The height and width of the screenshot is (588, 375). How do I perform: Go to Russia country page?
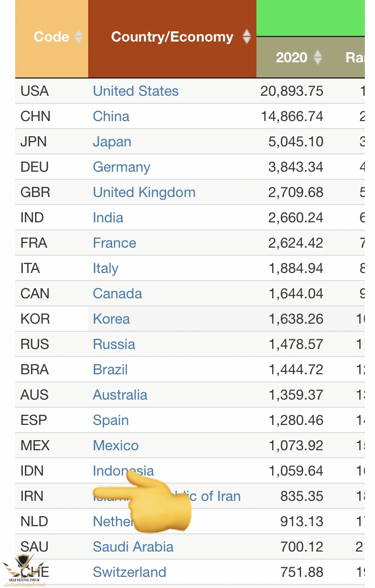114,344
